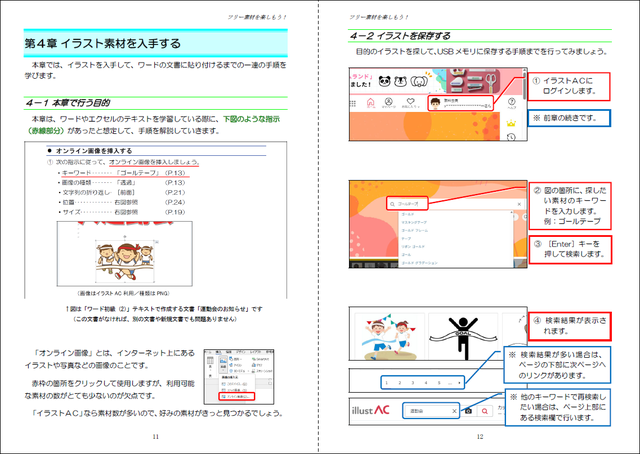640x454 pixels.
Task: Click the help question mark icon
Action: [x=512, y=102]
